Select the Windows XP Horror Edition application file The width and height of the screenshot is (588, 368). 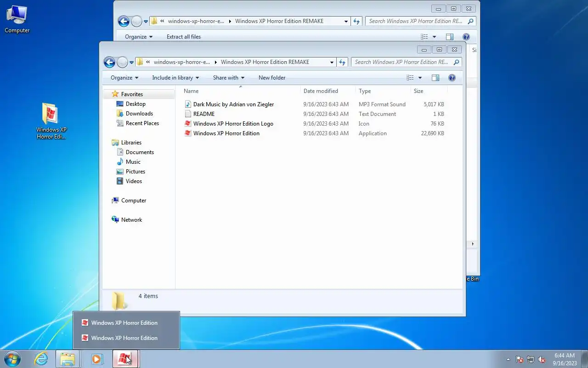(226, 133)
